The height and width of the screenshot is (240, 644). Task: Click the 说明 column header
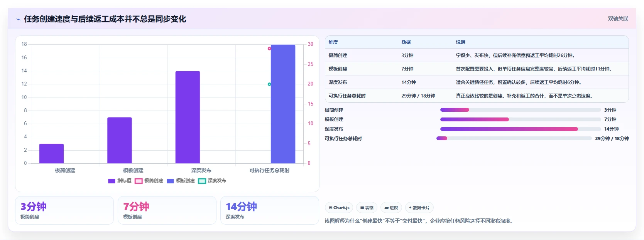[x=461, y=42]
